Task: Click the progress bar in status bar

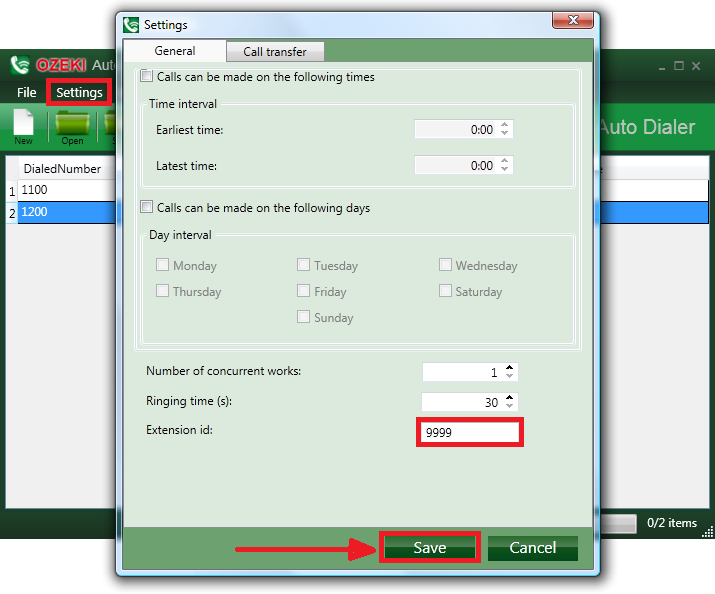Action: [619, 523]
